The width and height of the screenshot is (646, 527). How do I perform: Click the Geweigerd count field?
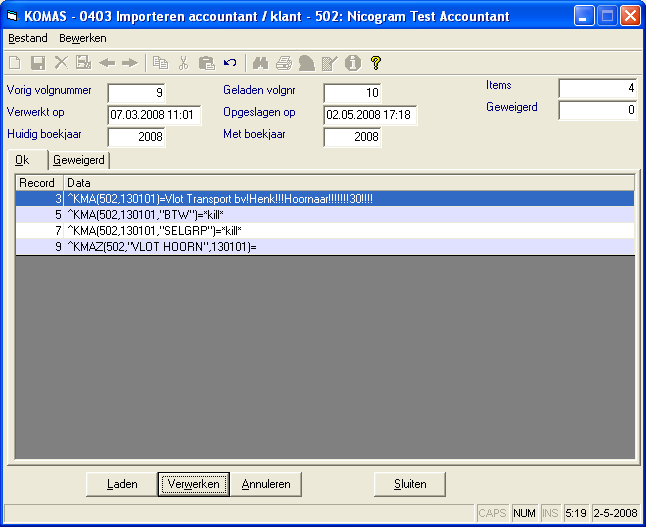(597, 110)
